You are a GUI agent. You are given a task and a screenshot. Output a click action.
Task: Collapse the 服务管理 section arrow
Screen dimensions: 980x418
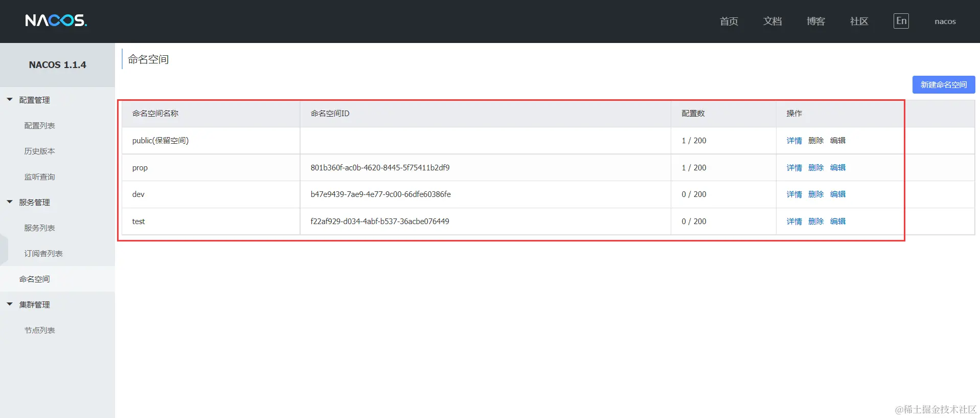(10, 202)
